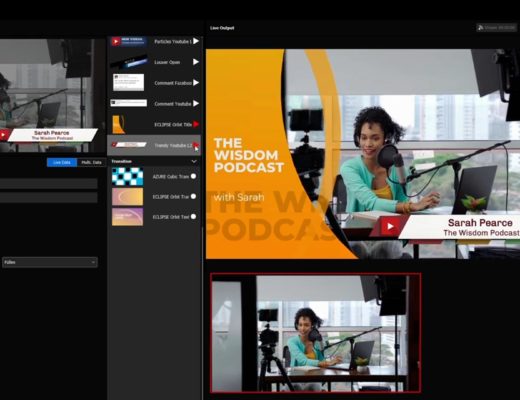Click the Live Output main preview

pos(363,154)
